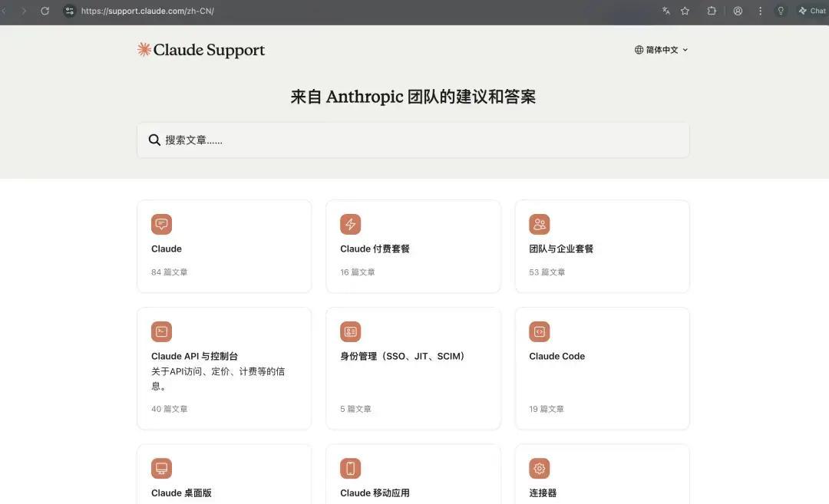Image resolution: width=829 pixels, height=504 pixels.
Task: Open the browser extensions puzzle icon
Action: (x=712, y=11)
